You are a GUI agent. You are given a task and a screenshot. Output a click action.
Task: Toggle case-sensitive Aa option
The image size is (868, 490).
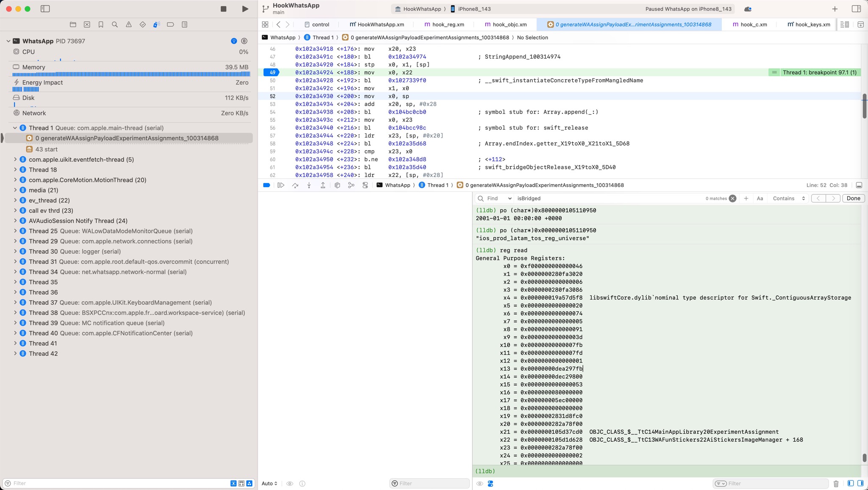[x=760, y=198]
